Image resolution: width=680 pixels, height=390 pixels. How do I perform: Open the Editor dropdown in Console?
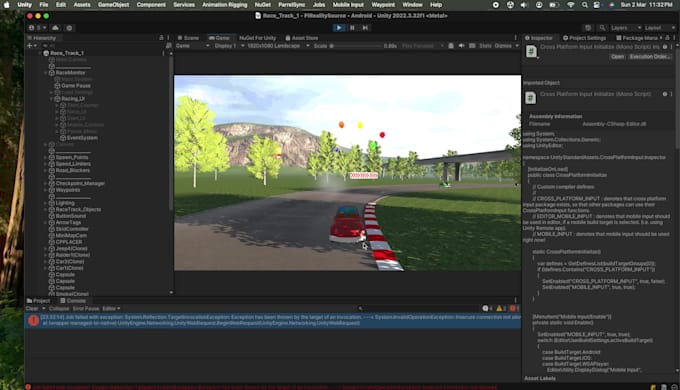click(111, 308)
